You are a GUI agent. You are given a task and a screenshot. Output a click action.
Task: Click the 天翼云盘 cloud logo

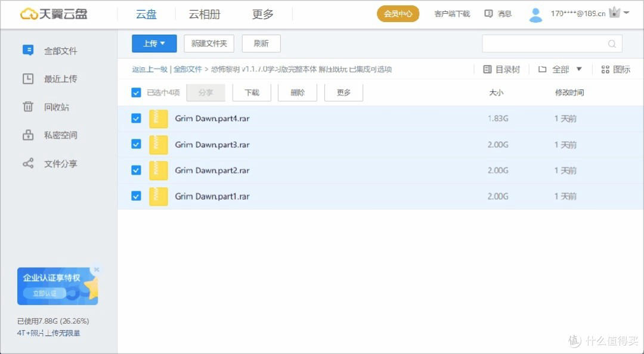pyautogui.click(x=54, y=14)
